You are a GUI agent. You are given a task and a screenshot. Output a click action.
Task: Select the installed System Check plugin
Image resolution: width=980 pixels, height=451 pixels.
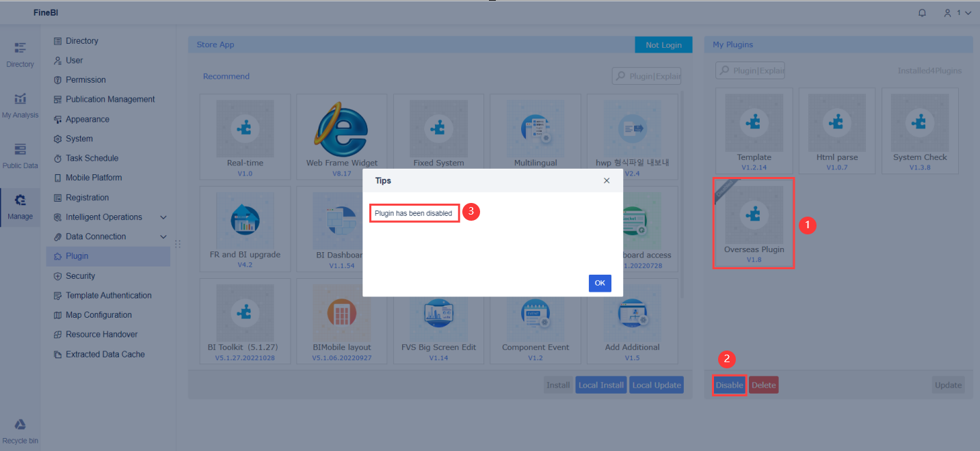click(920, 131)
